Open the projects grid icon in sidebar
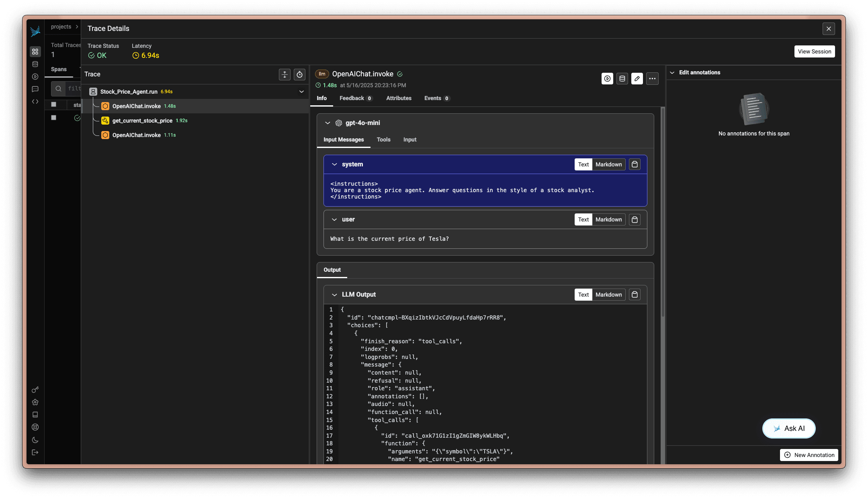This screenshot has width=868, height=498. pyautogui.click(x=35, y=51)
